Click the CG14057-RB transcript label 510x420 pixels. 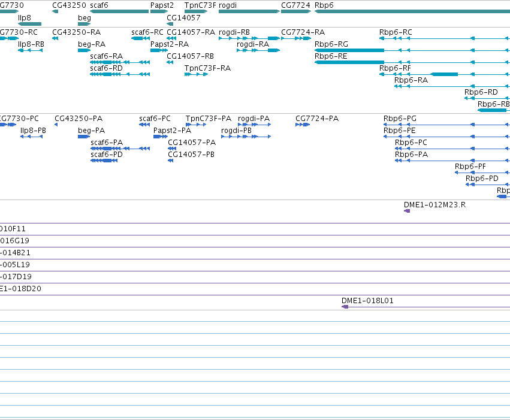(190, 56)
